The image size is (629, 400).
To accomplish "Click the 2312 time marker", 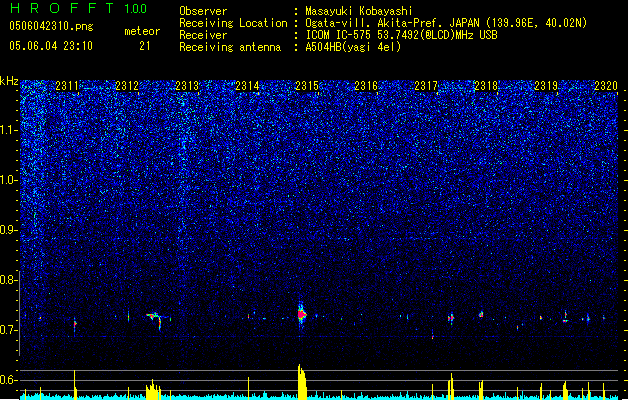I will coord(127,86).
